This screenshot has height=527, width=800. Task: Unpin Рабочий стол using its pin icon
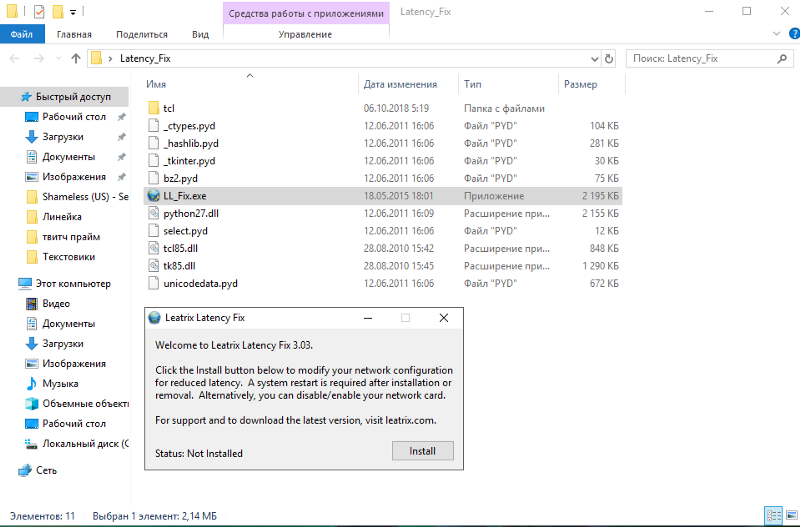tap(121, 117)
